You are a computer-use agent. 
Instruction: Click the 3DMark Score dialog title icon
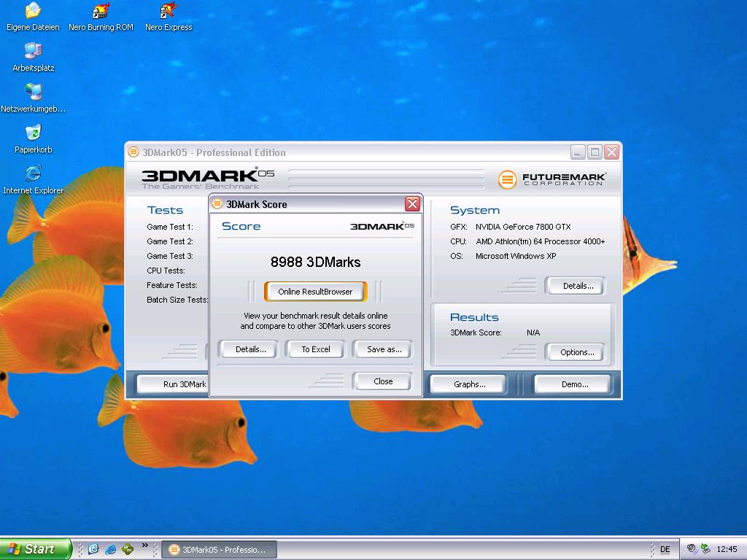pos(217,204)
